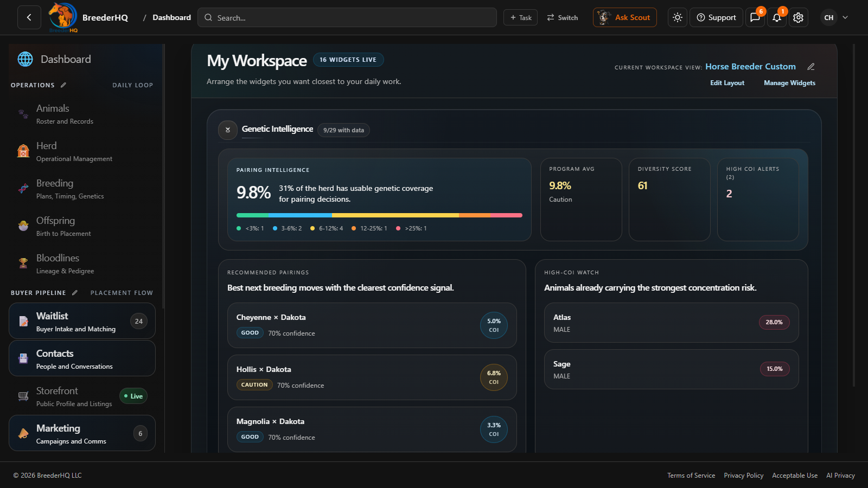Click the Breeding DNA icon

pos(23,189)
